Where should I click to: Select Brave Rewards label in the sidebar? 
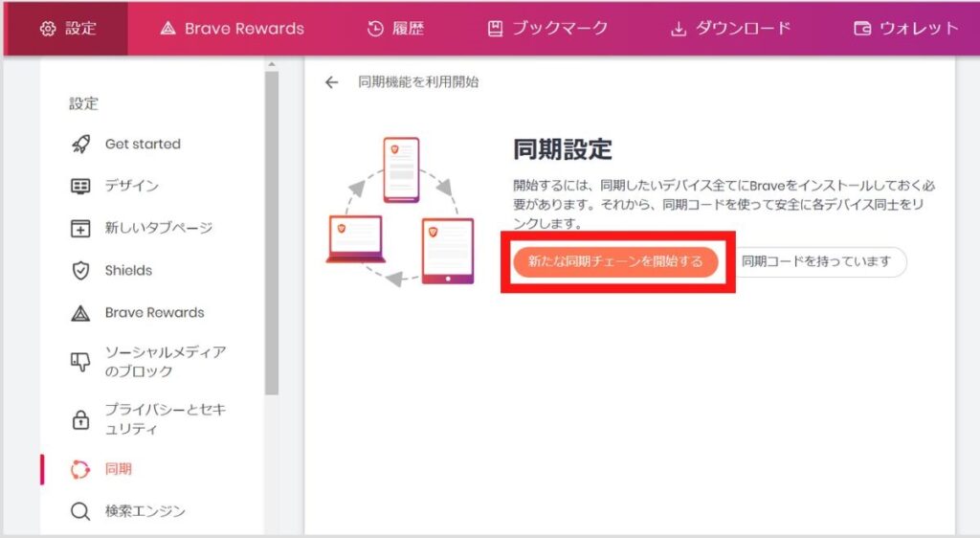coord(154,312)
